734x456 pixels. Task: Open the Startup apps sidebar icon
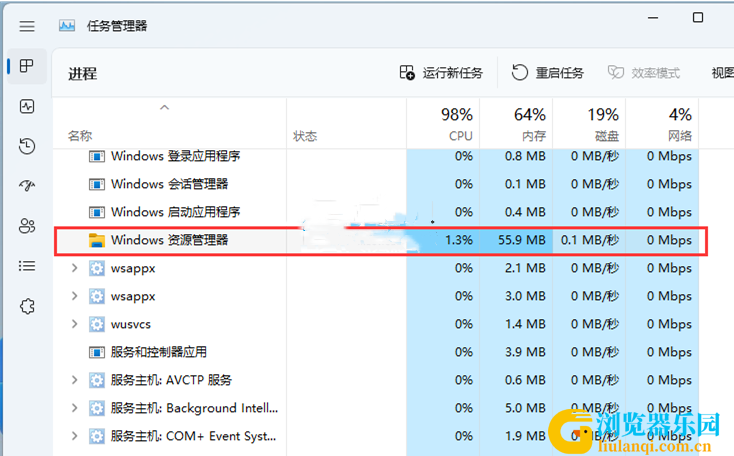[x=27, y=186]
